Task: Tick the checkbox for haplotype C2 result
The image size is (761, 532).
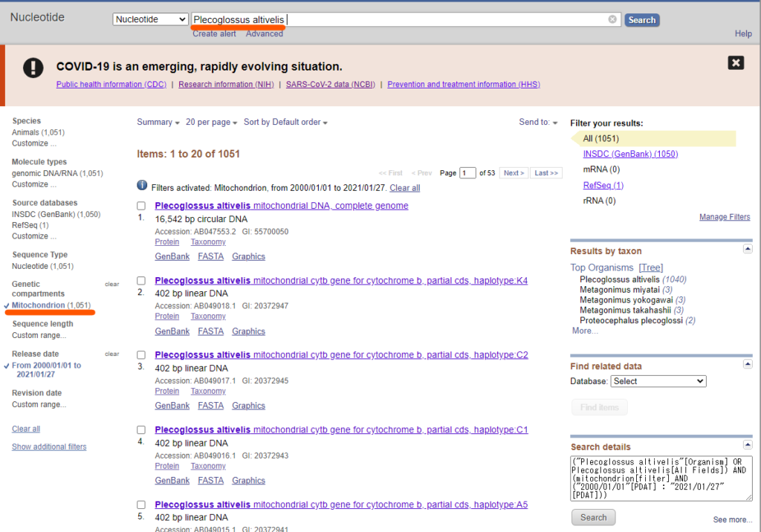Action: (x=142, y=355)
